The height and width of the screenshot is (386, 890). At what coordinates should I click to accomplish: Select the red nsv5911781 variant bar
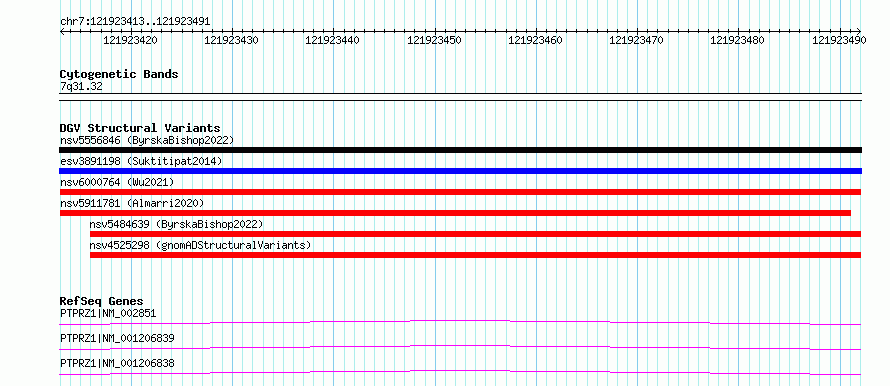455,213
